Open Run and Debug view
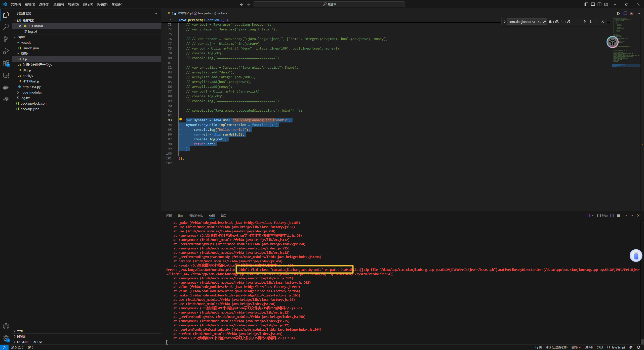The image size is (644, 350). [x=6, y=51]
